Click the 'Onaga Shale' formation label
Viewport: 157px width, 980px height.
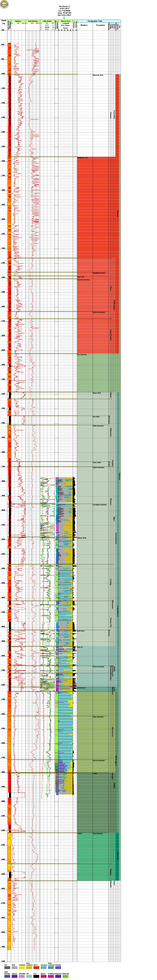(97, 393)
